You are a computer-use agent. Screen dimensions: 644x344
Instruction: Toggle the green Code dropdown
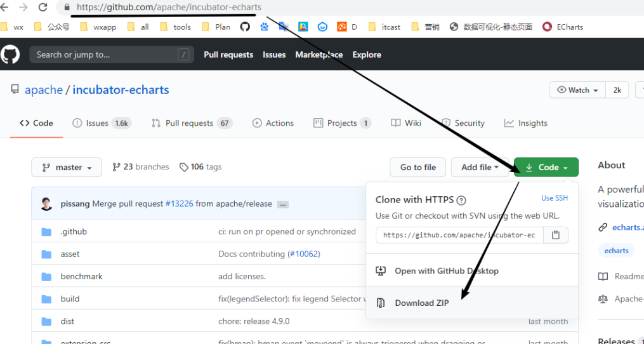(546, 168)
